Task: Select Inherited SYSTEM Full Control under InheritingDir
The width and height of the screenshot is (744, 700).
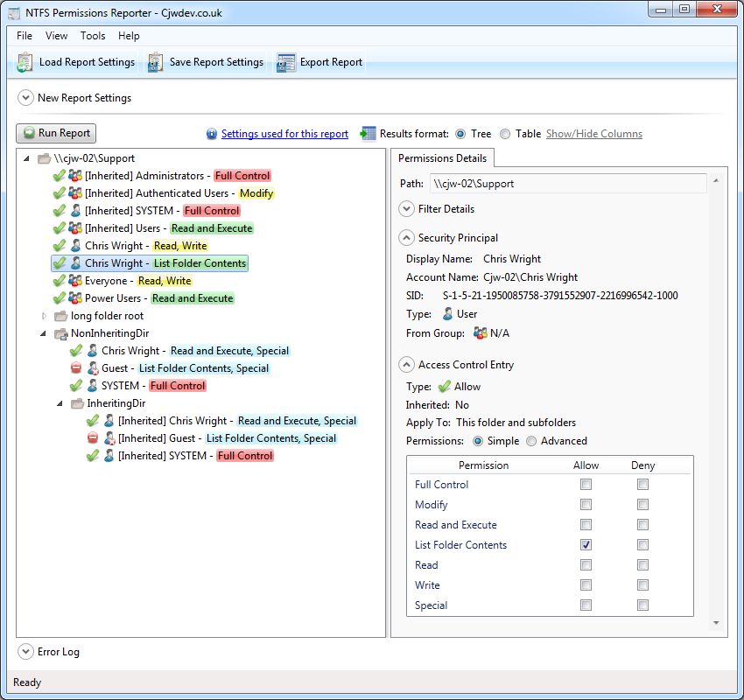Action: pos(180,456)
